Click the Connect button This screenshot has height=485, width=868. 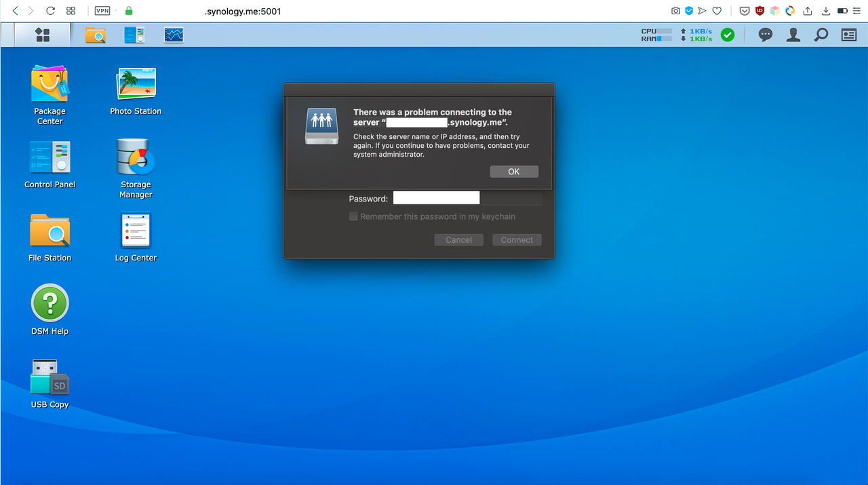click(517, 239)
